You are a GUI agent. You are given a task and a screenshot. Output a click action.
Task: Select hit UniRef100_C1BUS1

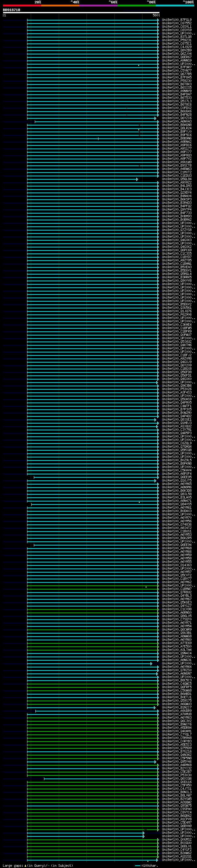[x=176, y=531]
